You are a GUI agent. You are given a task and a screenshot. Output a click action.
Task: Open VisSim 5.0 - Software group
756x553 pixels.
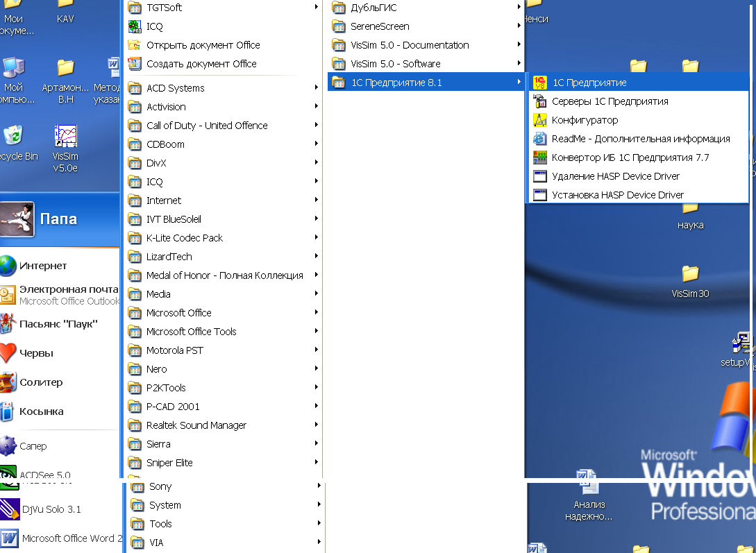click(x=426, y=64)
